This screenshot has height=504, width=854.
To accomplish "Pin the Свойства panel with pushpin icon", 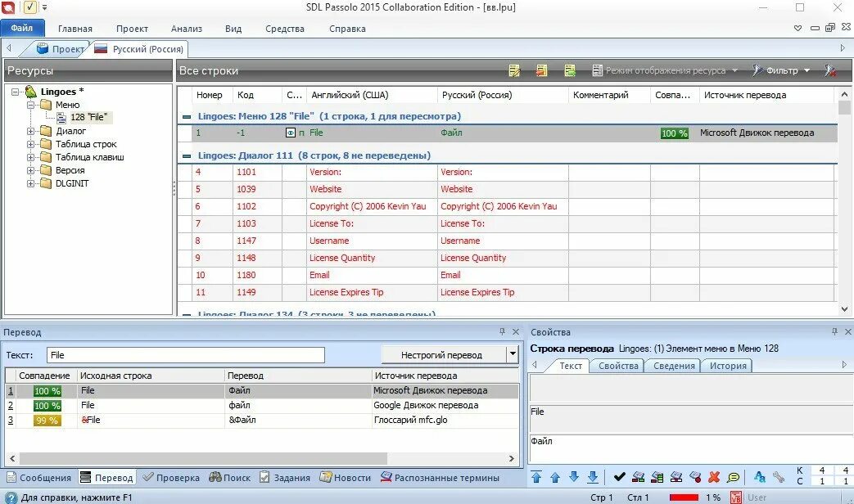I will tap(834, 331).
